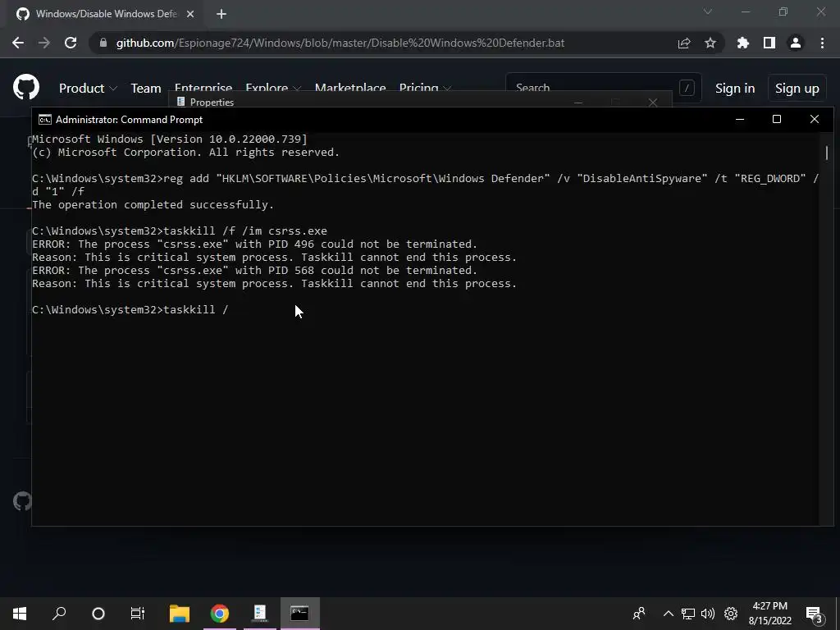Switch to Properties app on taskbar
The height and width of the screenshot is (630, 840).
260,614
